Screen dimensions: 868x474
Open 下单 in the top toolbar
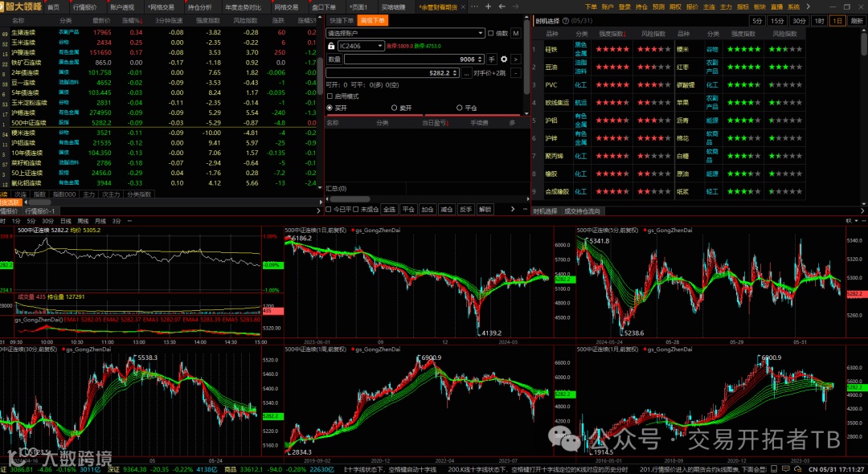(591, 7)
